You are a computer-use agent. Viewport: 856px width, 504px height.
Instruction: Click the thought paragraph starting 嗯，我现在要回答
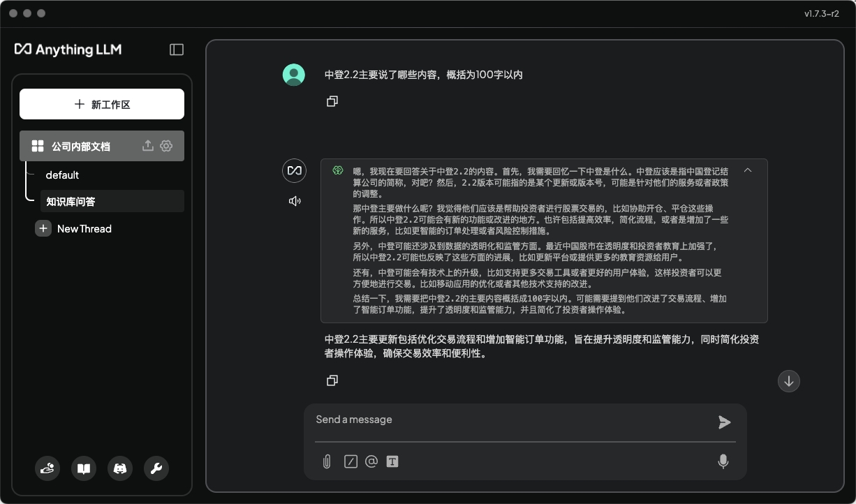(x=540, y=181)
